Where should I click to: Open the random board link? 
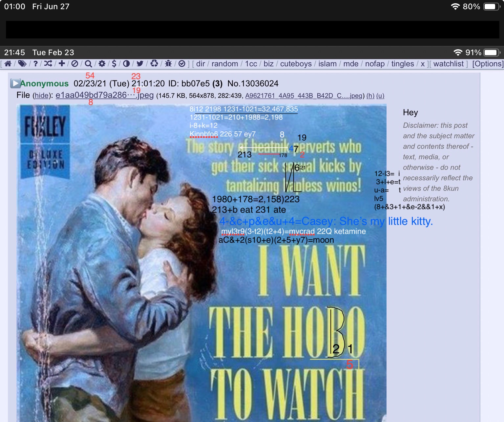point(225,64)
